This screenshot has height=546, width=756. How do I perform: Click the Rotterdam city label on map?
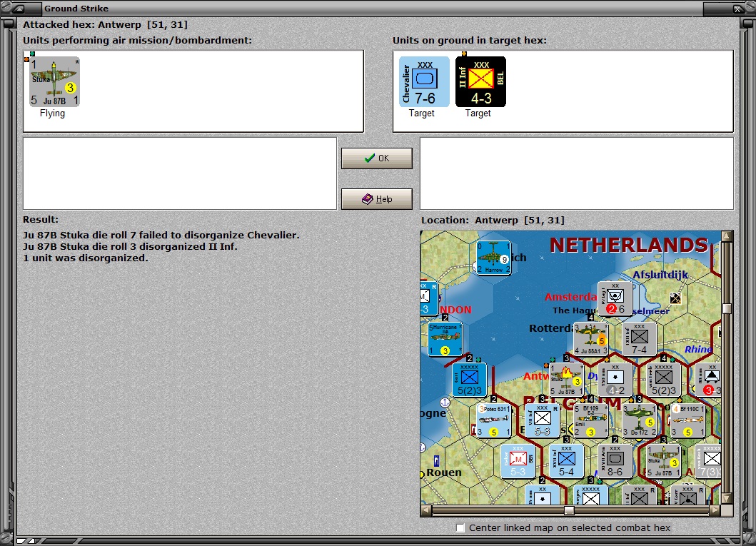[x=551, y=328]
